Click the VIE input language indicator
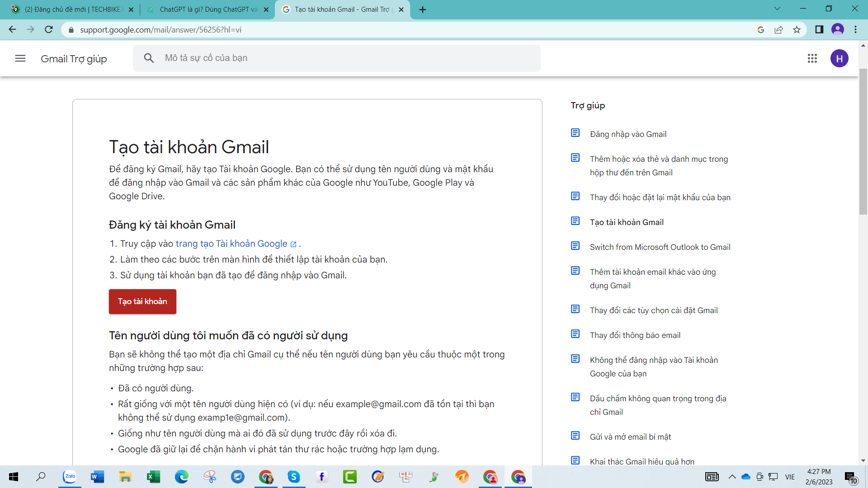868x488 pixels. [790, 477]
